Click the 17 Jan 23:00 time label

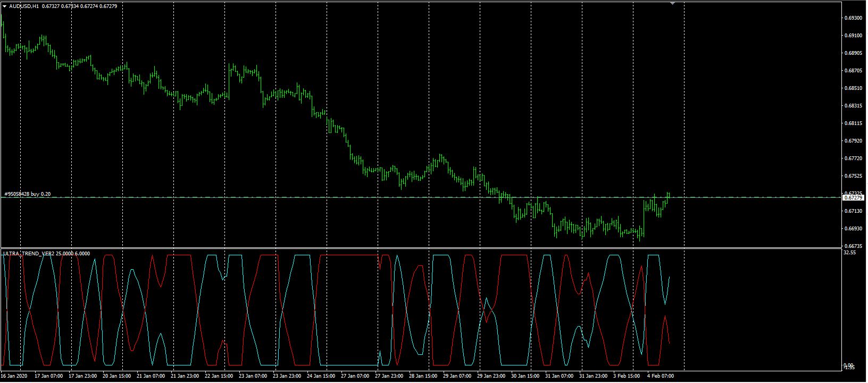click(x=82, y=376)
